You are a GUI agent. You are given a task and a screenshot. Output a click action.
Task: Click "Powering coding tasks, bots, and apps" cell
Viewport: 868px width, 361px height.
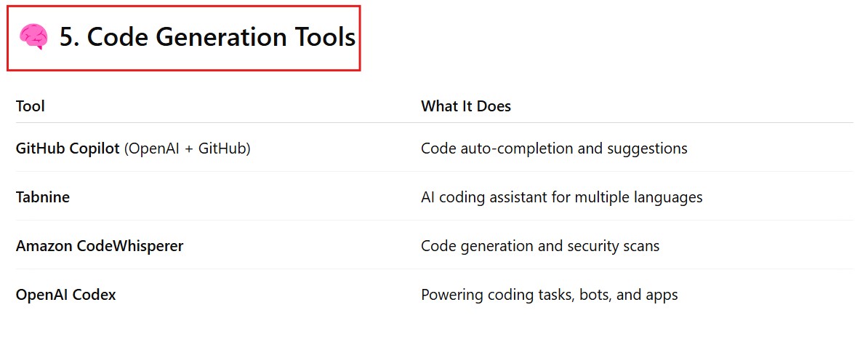coord(549,295)
